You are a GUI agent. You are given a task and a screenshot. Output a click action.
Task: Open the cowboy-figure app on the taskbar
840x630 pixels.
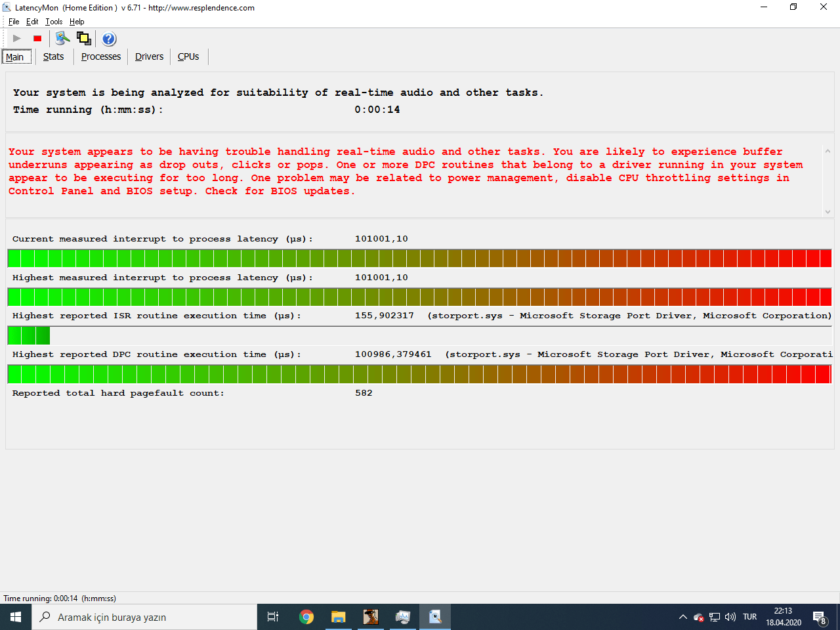[370, 617]
